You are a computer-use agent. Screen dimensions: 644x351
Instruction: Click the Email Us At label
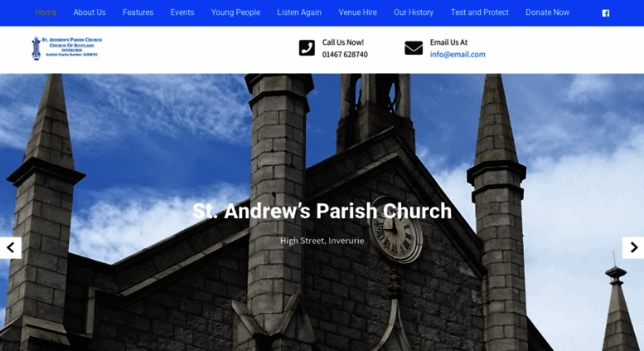[x=448, y=42]
